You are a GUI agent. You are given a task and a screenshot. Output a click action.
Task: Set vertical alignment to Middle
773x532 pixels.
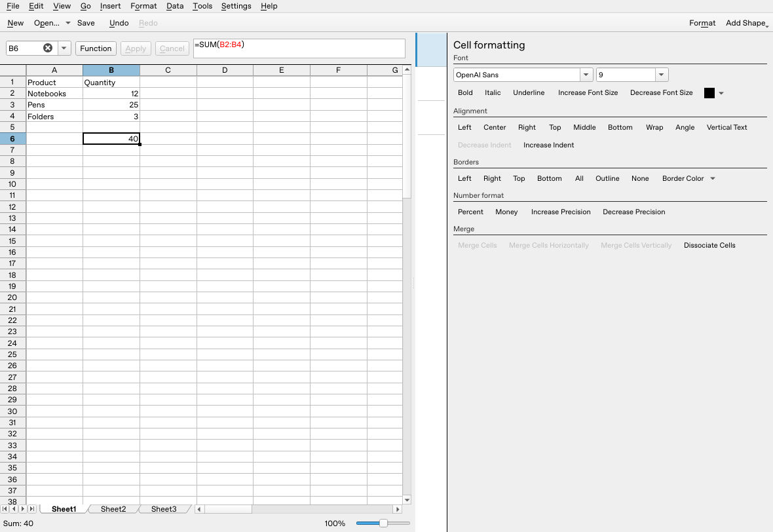pyautogui.click(x=584, y=127)
